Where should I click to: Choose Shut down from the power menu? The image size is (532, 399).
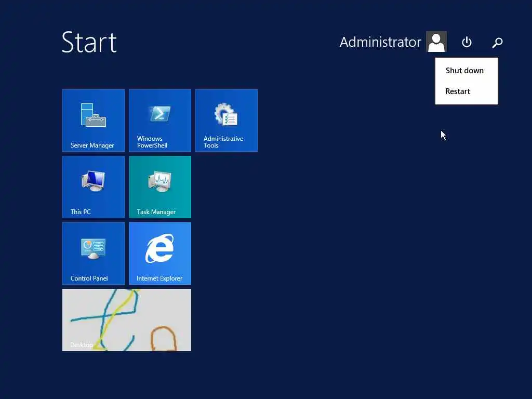point(466,71)
